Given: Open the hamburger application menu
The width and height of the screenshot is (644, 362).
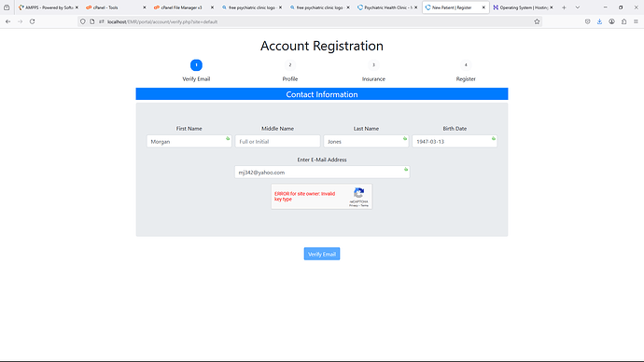Looking at the screenshot, I should 636,21.
